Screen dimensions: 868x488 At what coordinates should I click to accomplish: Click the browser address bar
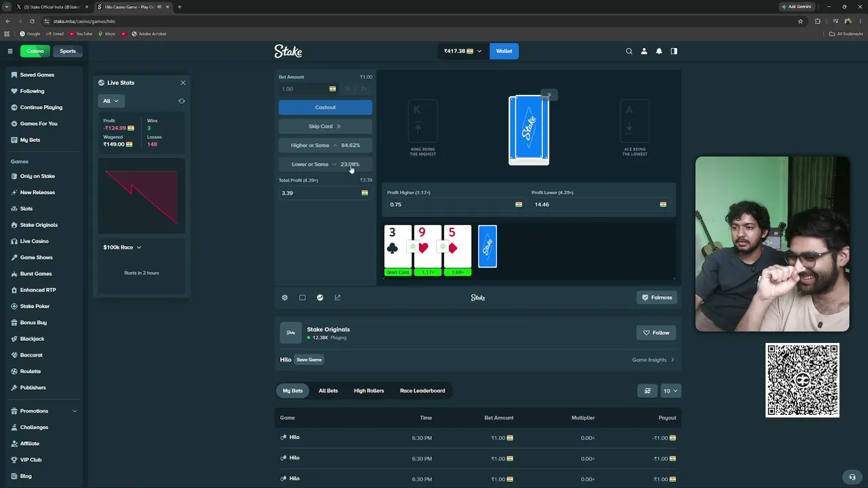click(x=420, y=21)
